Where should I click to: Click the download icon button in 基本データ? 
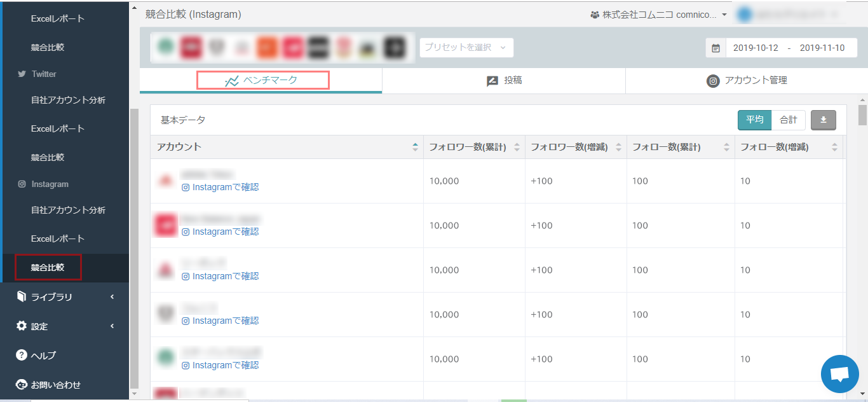824,120
